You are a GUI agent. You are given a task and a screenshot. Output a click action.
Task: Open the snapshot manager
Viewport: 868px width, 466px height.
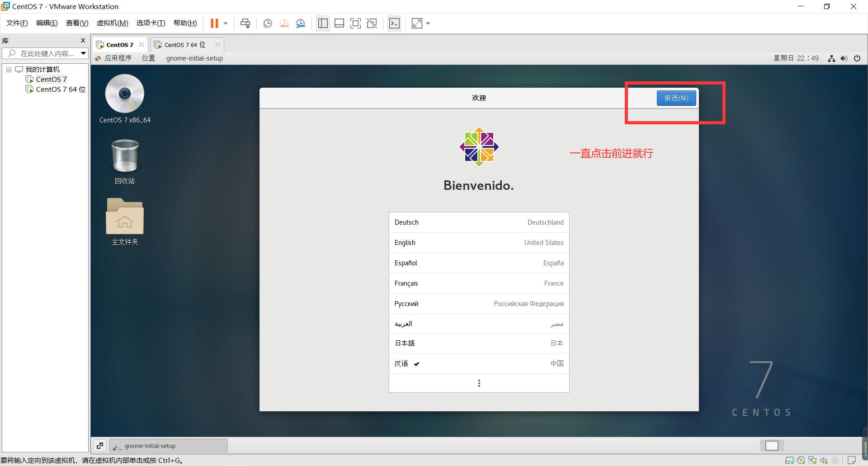301,24
